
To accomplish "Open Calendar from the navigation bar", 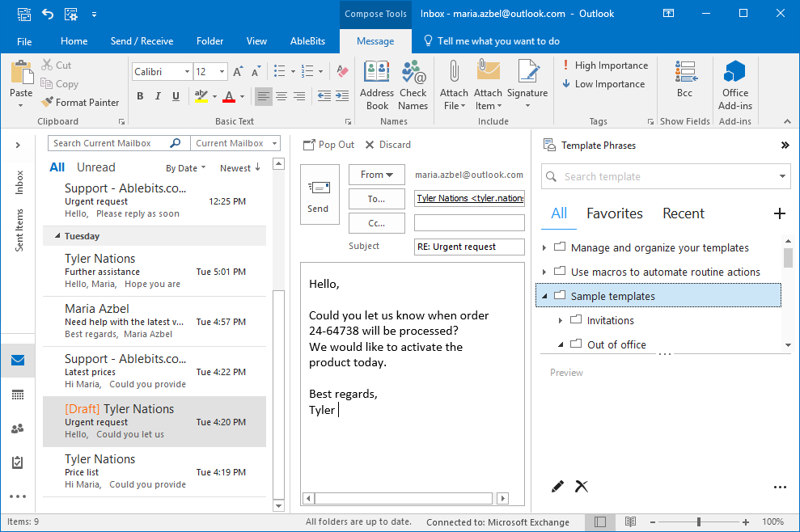I will [18, 395].
